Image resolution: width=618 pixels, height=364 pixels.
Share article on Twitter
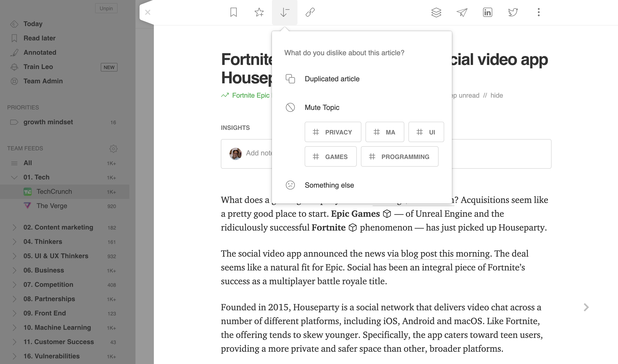click(513, 12)
